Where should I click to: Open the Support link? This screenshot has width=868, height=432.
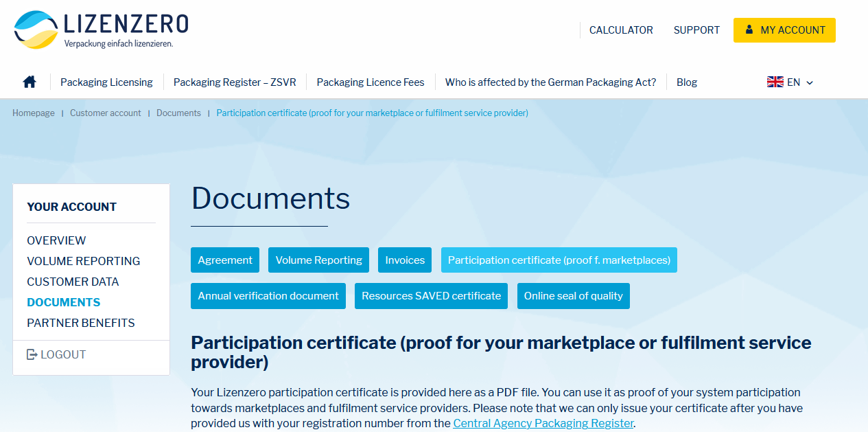click(696, 30)
